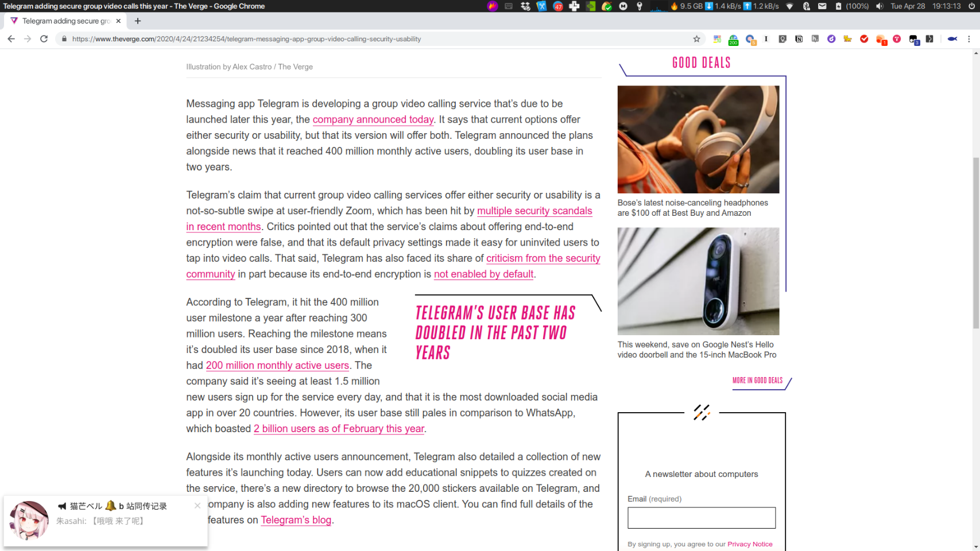
Task: Open the pink round Y extension
Action: 897,39
